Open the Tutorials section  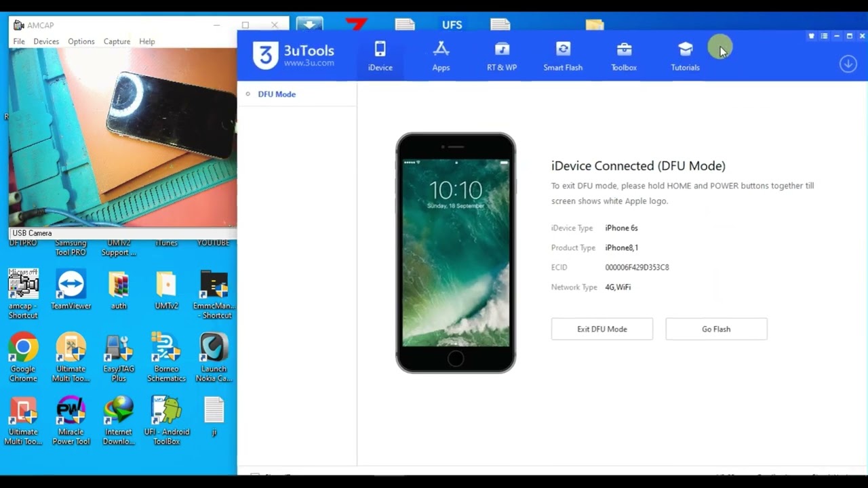tap(685, 56)
